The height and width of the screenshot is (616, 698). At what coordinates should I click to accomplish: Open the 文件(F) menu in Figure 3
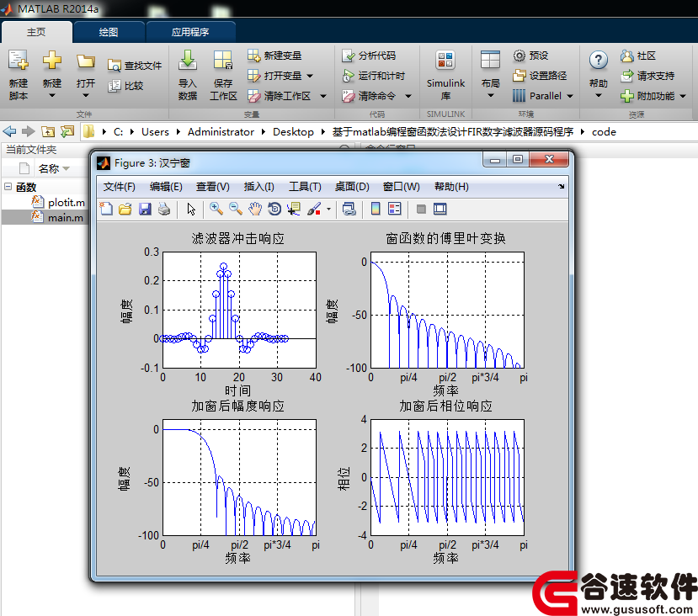click(120, 186)
